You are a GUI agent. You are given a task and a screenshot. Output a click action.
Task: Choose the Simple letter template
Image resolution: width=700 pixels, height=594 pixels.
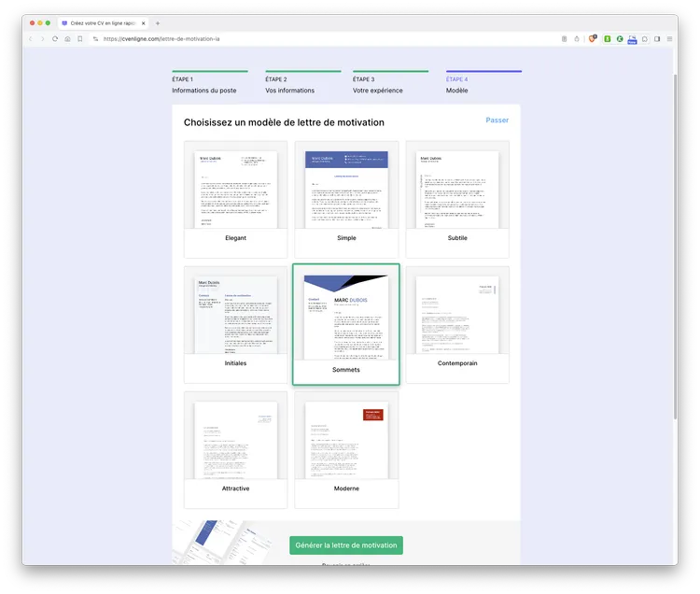[346, 199]
